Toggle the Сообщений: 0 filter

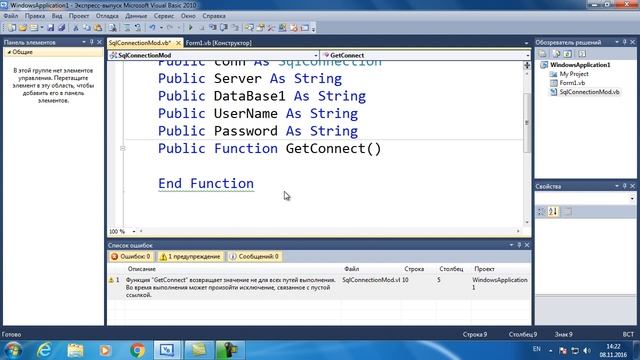coord(255,256)
